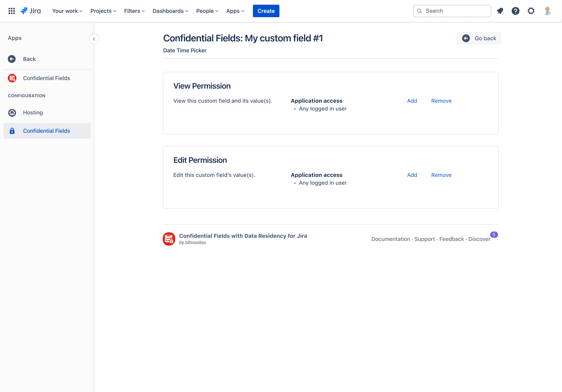Click the Back arrow in the Apps sidebar
The width and height of the screenshot is (562, 392).
click(x=12, y=59)
